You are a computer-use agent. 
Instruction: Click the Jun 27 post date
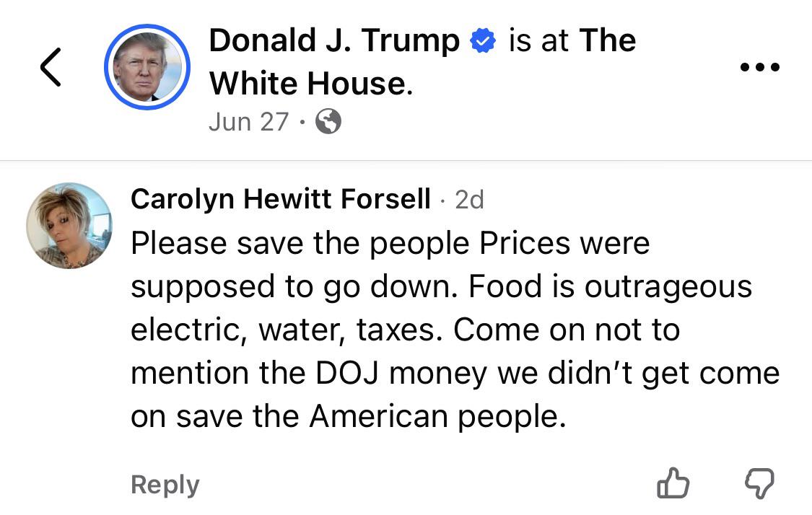click(x=248, y=122)
